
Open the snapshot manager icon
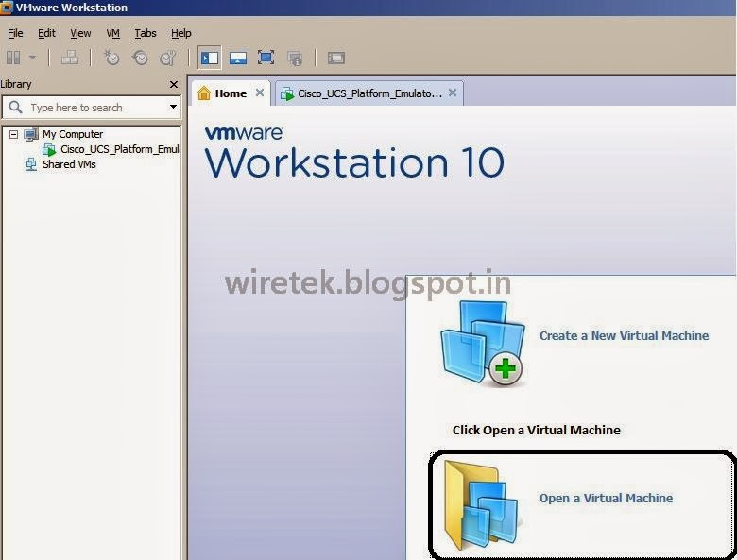pos(168,58)
